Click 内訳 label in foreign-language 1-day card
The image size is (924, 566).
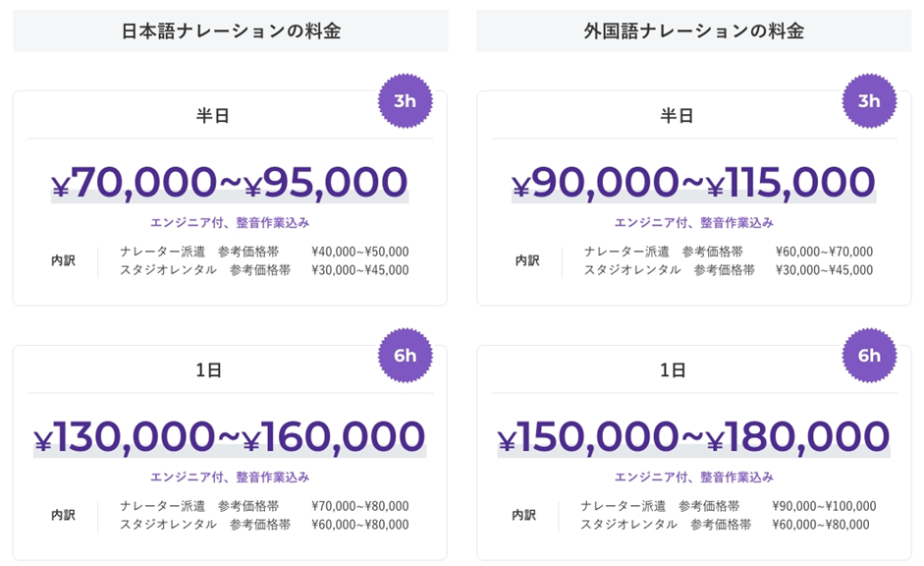click(x=525, y=516)
